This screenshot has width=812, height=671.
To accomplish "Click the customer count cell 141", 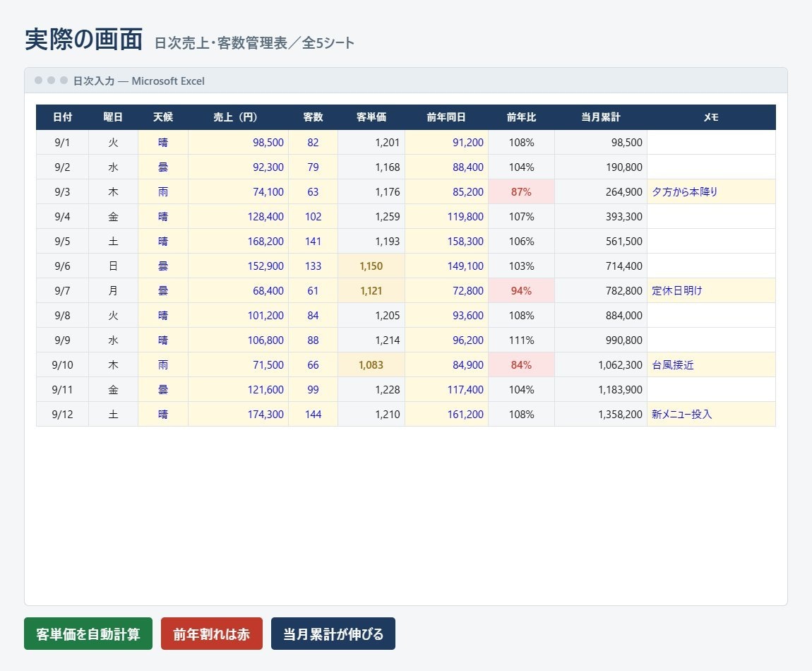I will tap(313, 242).
